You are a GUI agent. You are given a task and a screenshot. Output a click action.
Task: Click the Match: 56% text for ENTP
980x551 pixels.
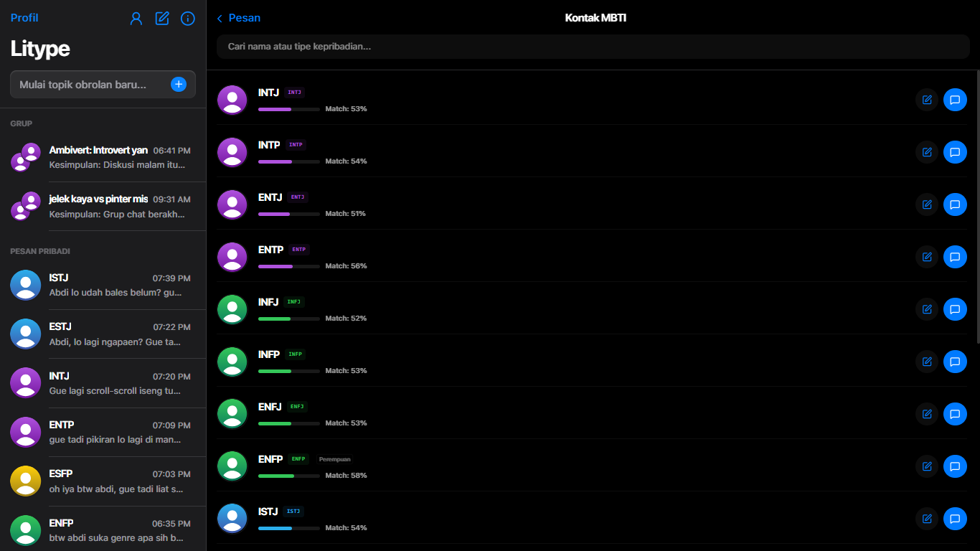(x=346, y=266)
